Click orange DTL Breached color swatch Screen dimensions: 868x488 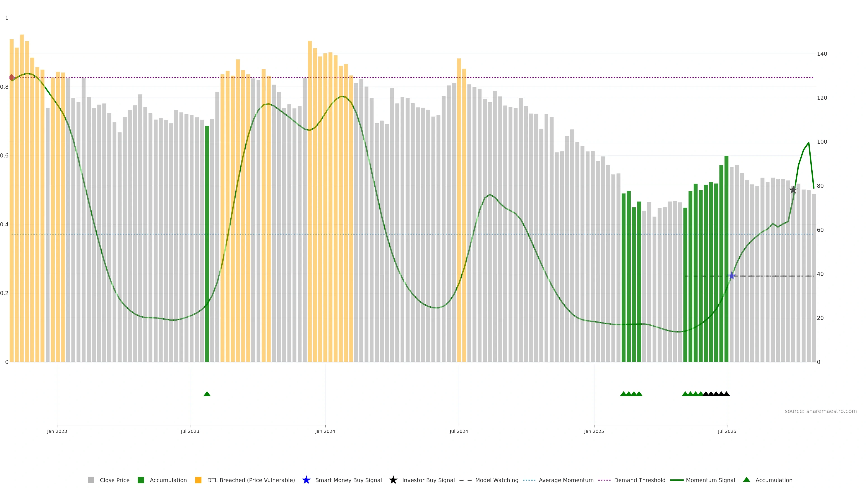pos(198,480)
